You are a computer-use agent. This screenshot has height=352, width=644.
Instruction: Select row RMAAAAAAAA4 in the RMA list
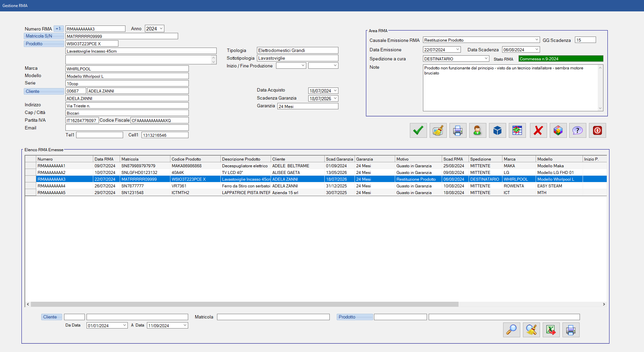(x=51, y=186)
